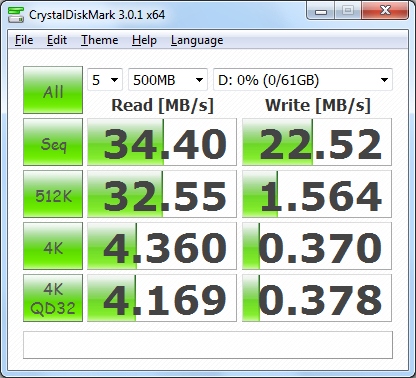This screenshot has width=416, height=378.
Task: Click the Read [MB/s] column header
Action: 162,106
